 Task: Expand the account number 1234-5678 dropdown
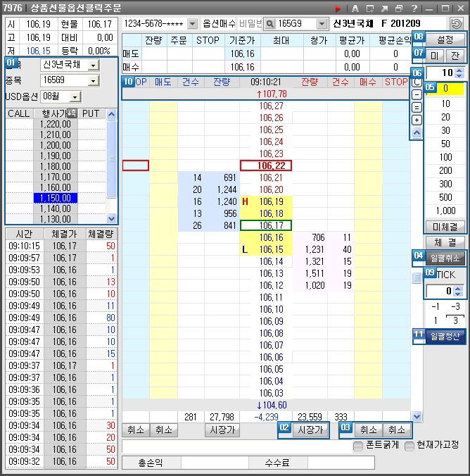[x=193, y=24]
